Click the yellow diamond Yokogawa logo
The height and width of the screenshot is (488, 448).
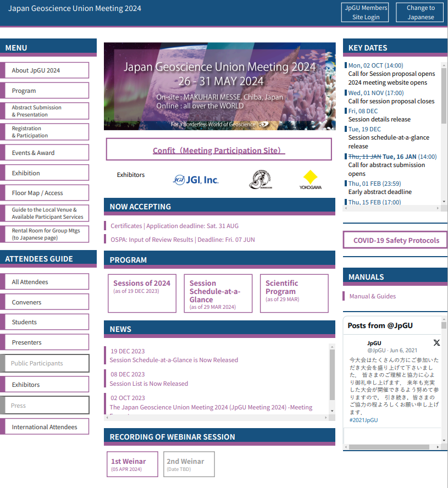click(311, 180)
